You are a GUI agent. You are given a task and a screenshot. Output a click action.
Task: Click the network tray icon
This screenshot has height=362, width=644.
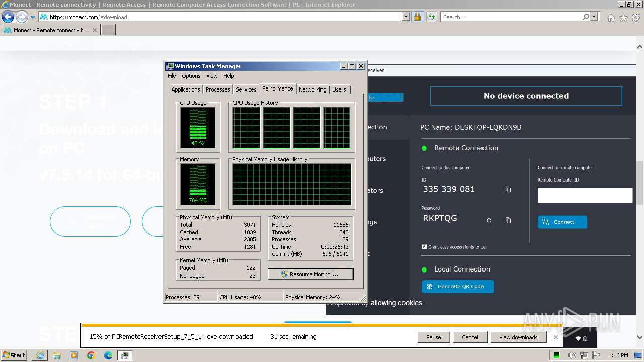(585, 355)
